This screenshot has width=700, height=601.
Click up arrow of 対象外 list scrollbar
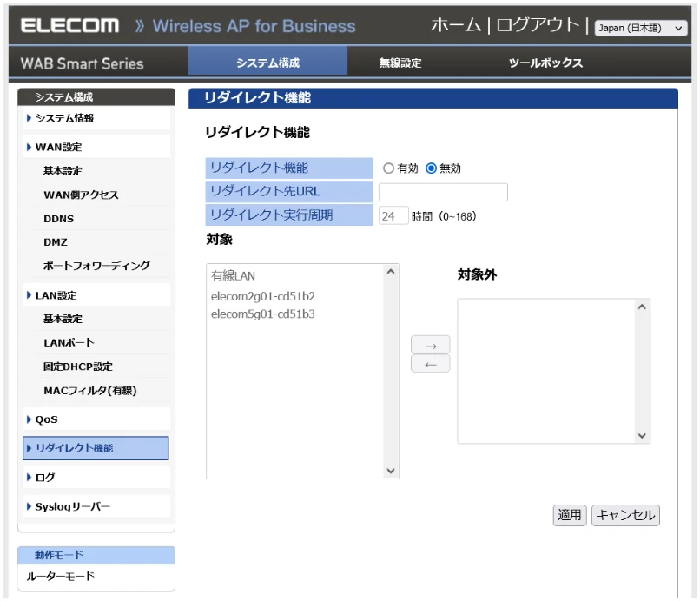pos(642,307)
